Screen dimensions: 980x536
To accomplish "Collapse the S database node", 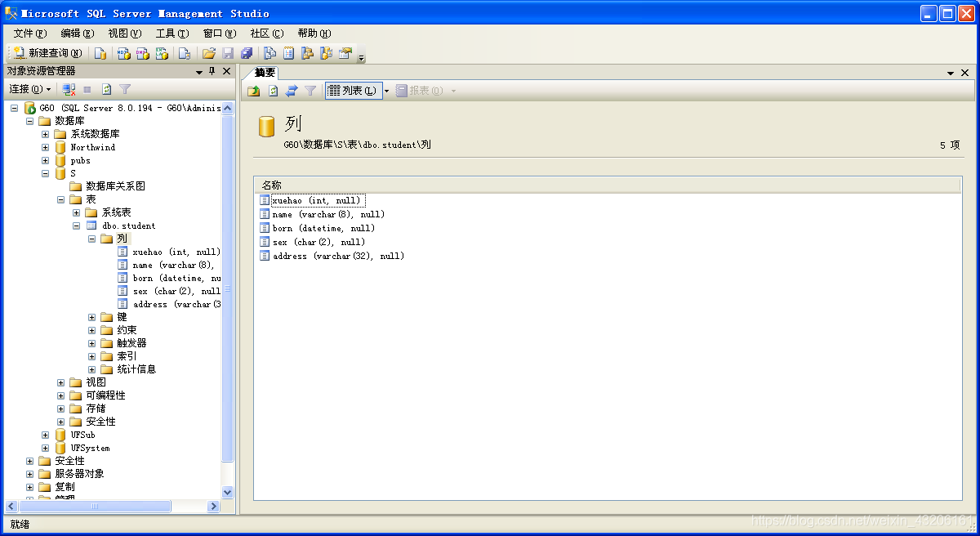I will (46, 173).
